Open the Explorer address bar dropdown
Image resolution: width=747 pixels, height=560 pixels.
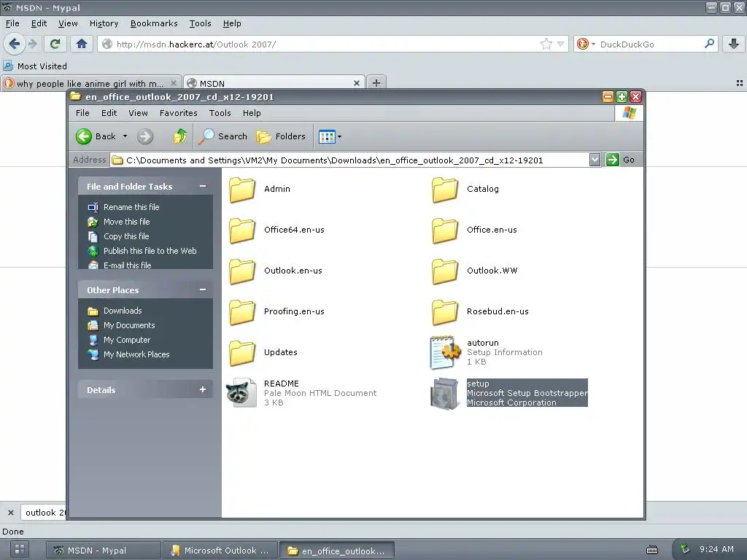pos(594,160)
